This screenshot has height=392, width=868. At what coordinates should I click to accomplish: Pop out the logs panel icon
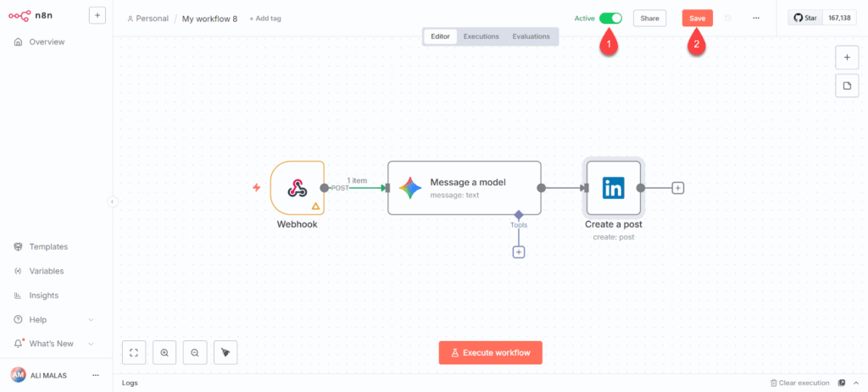842,383
